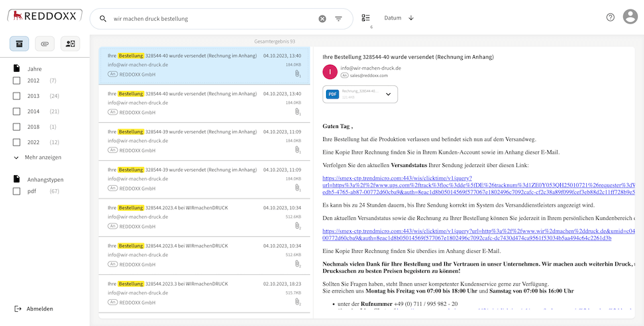Open the search filter options icon
The height and width of the screenshot is (326, 644).
coord(338,19)
